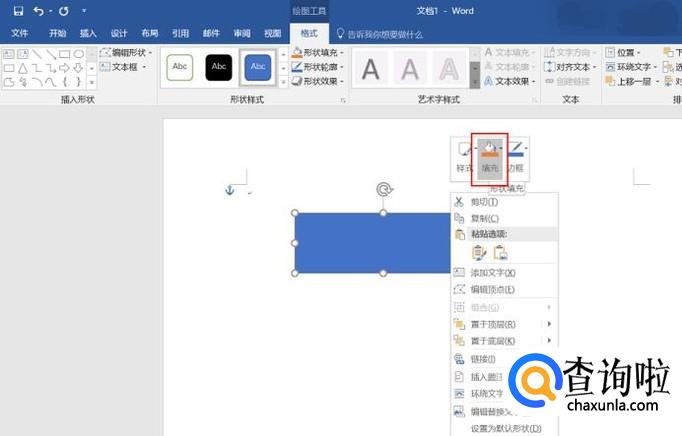Select the arrow line shape in shapes gallery
This screenshot has width=682, height=436.
(51, 54)
